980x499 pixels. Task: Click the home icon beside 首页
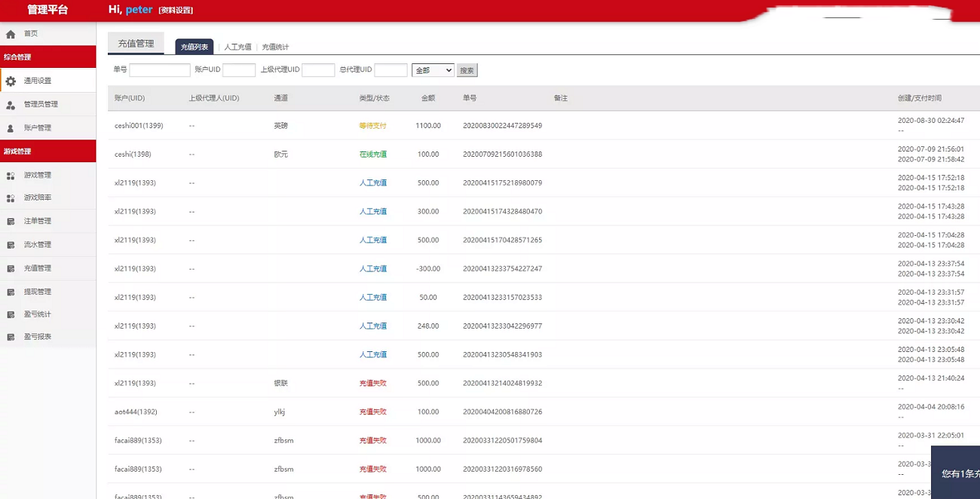[x=11, y=34]
